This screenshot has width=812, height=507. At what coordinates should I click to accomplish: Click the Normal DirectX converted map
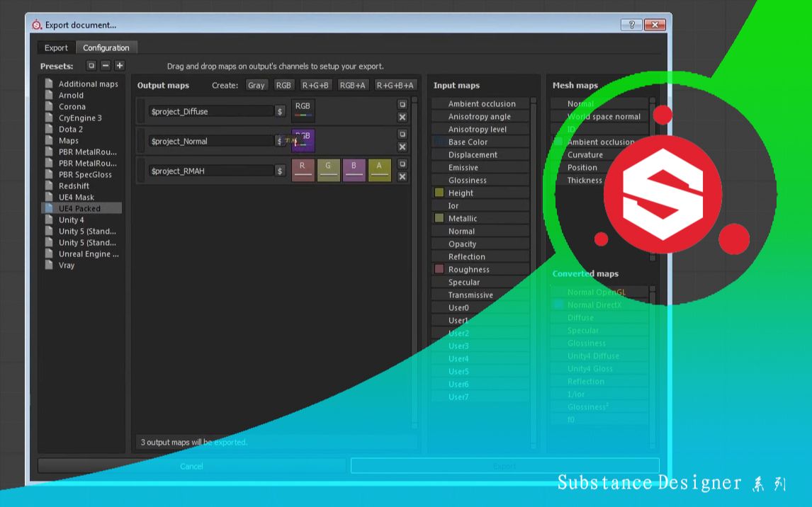tap(599, 305)
